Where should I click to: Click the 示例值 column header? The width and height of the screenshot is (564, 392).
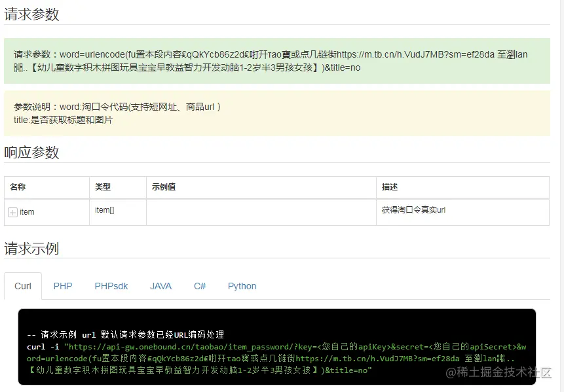pos(261,187)
